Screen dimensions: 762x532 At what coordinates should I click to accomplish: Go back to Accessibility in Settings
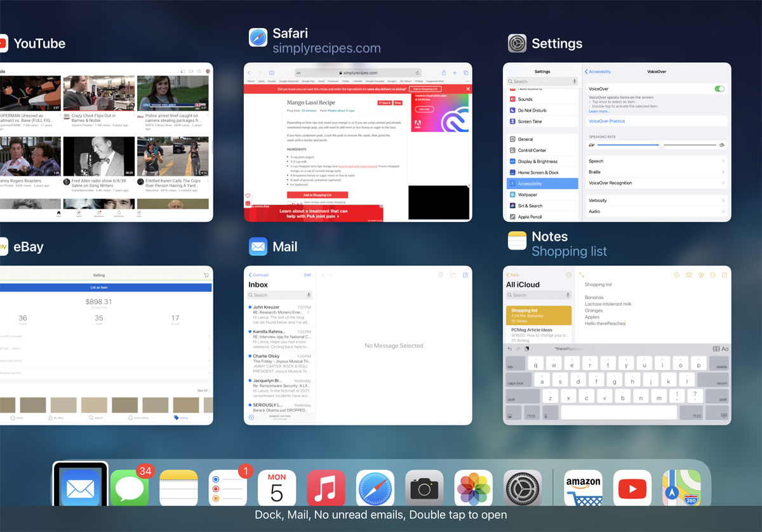[598, 72]
